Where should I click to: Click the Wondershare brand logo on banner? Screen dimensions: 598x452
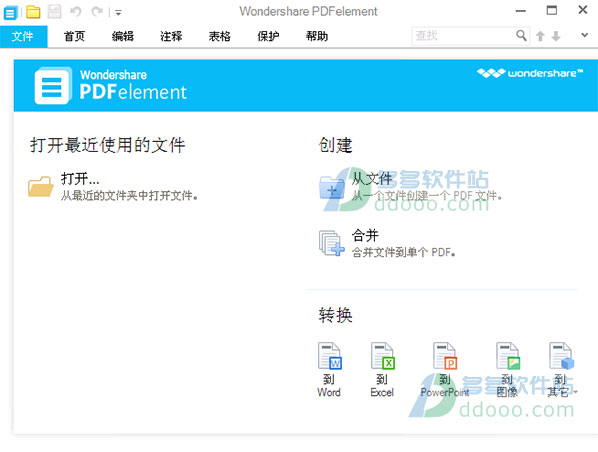530,73
